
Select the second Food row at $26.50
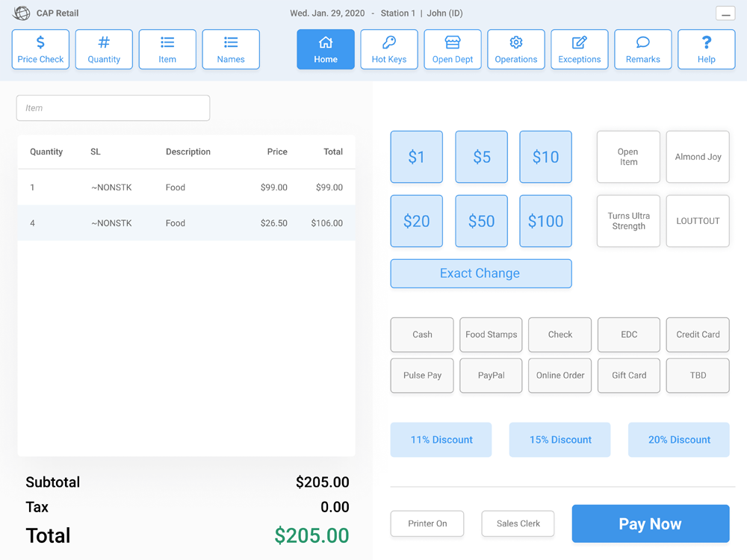point(186,223)
